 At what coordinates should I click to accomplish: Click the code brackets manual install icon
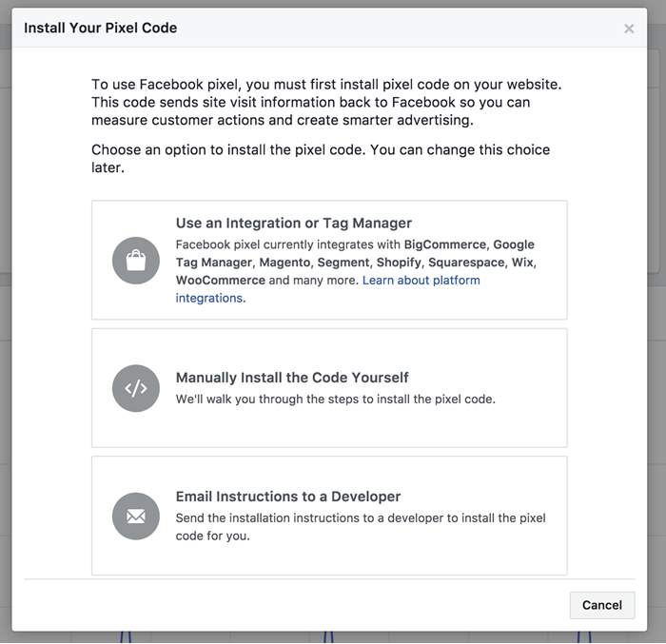pos(136,388)
